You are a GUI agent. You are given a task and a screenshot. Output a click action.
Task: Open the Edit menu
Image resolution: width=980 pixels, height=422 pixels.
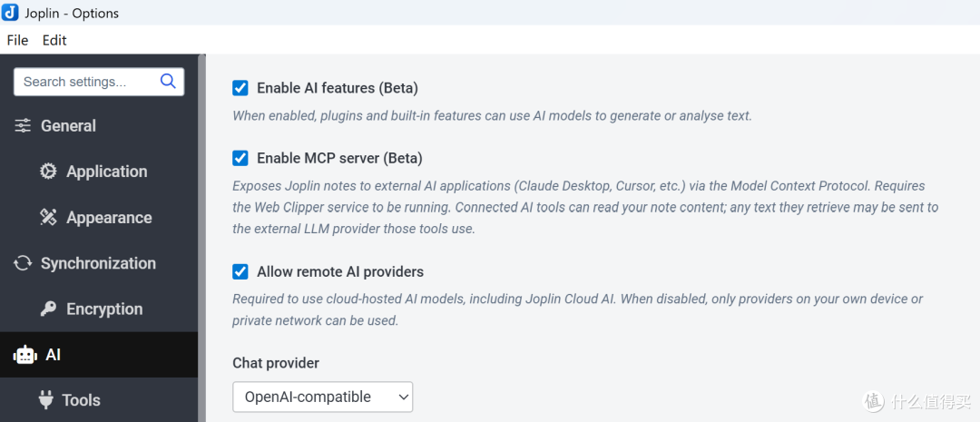click(x=54, y=40)
